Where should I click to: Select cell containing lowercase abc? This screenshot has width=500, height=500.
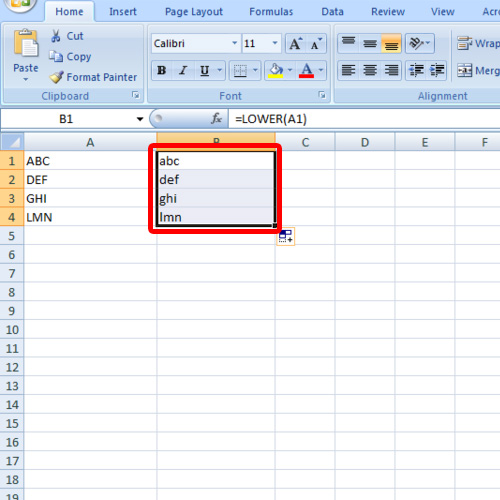tap(216, 161)
